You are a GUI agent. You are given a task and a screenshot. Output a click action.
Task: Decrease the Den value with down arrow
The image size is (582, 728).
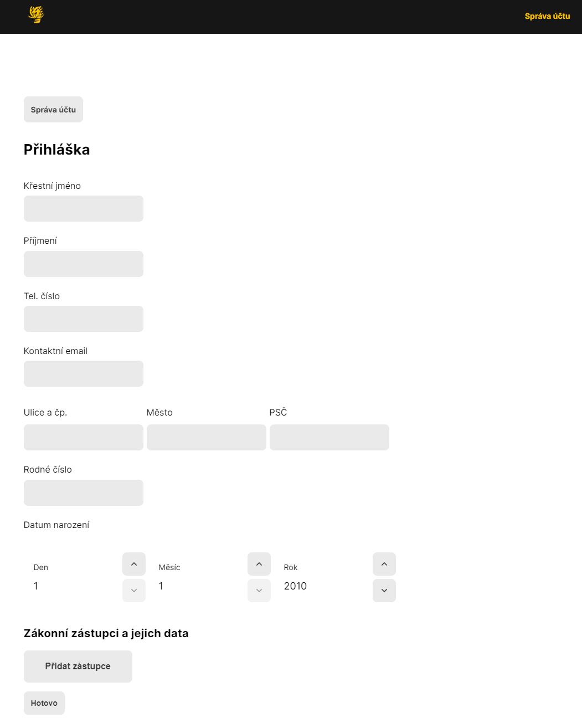133,591
